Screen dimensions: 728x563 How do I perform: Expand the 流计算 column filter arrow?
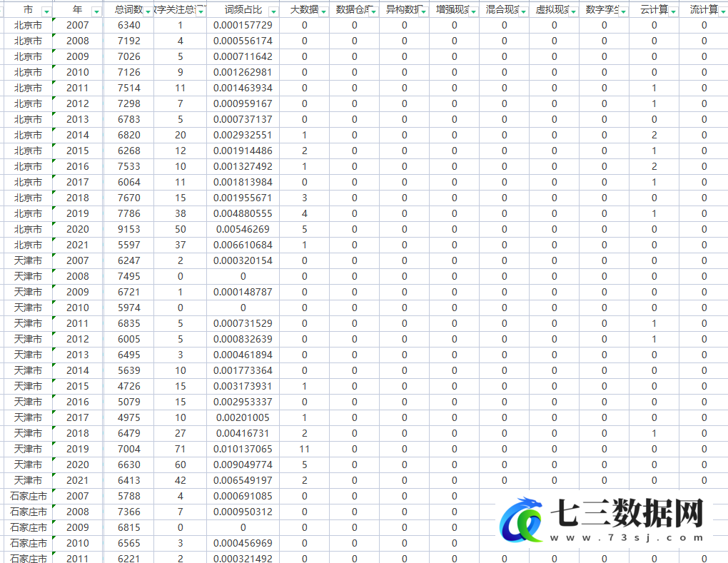pyautogui.click(x=723, y=11)
